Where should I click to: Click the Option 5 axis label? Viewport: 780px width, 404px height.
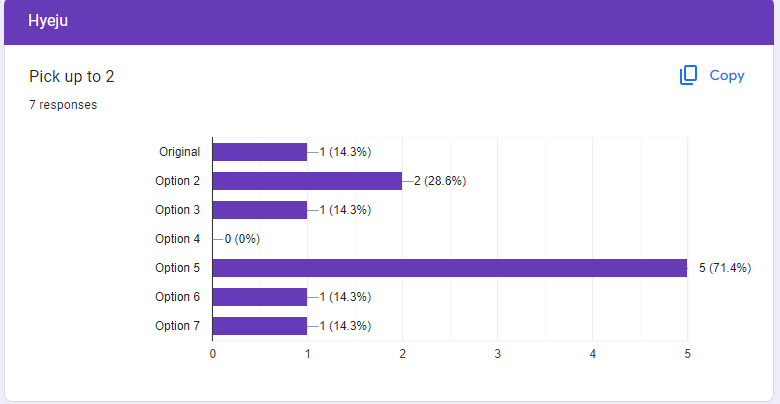tap(178, 268)
